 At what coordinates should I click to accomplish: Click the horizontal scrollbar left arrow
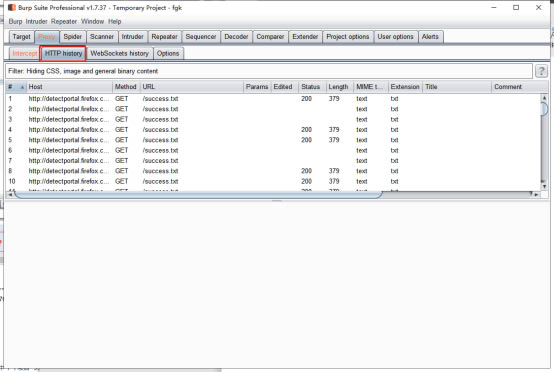point(10,194)
